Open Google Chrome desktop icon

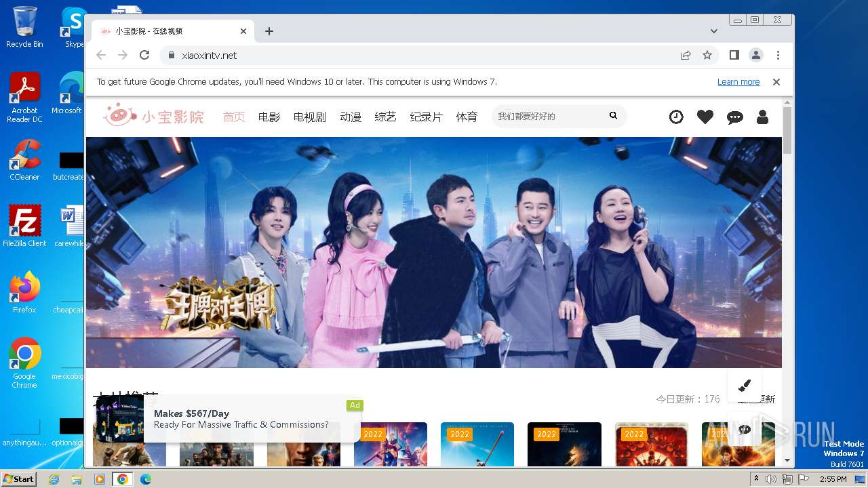[24, 363]
